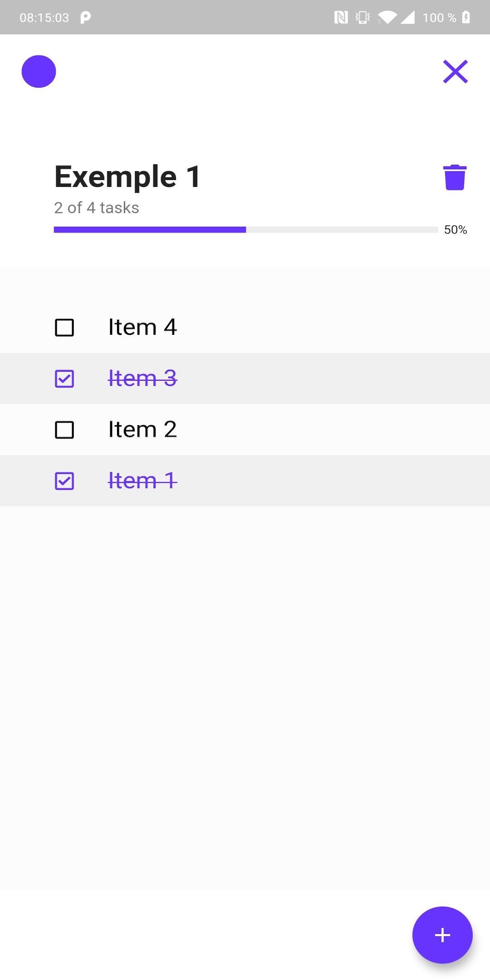
Task: Tap the 2 of 4 tasks subtitle
Action: [x=97, y=208]
